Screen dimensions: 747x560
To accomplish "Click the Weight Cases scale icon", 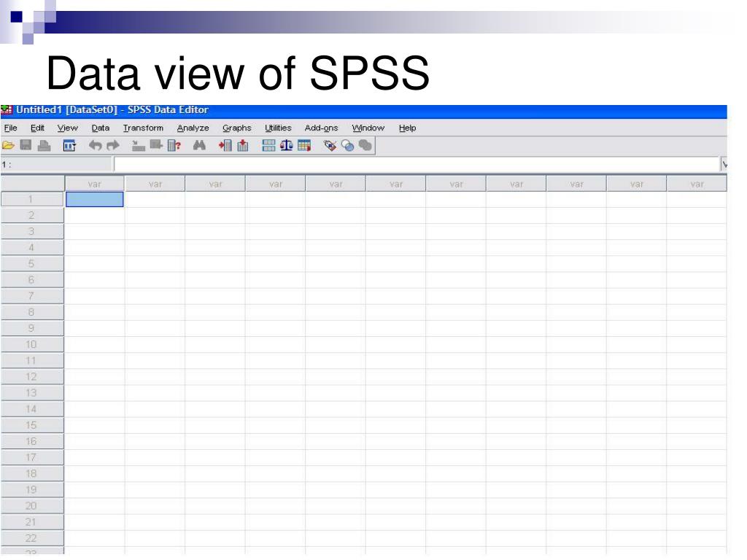I will [x=286, y=145].
